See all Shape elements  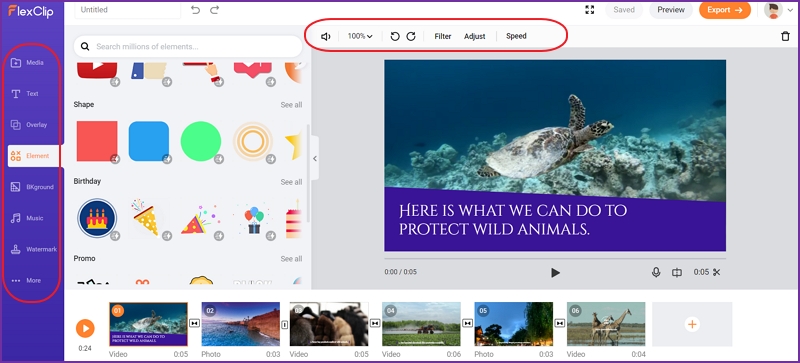[x=291, y=105]
